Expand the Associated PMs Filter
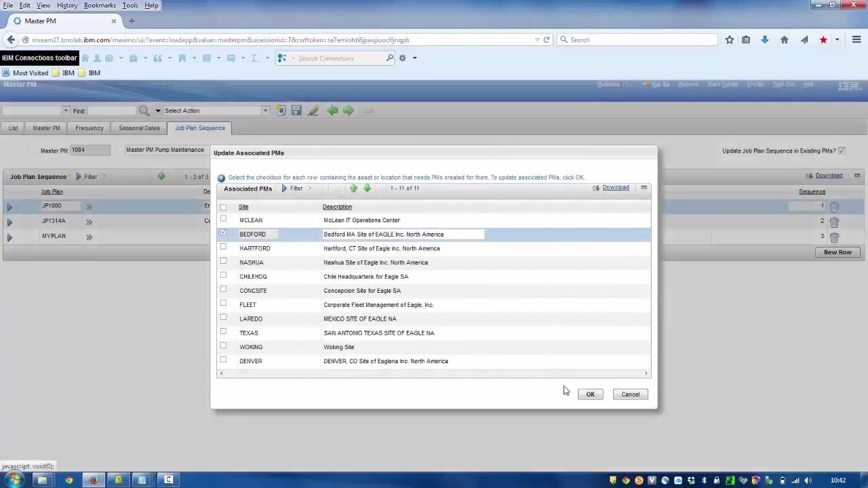868x488 pixels. [x=292, y=188]
